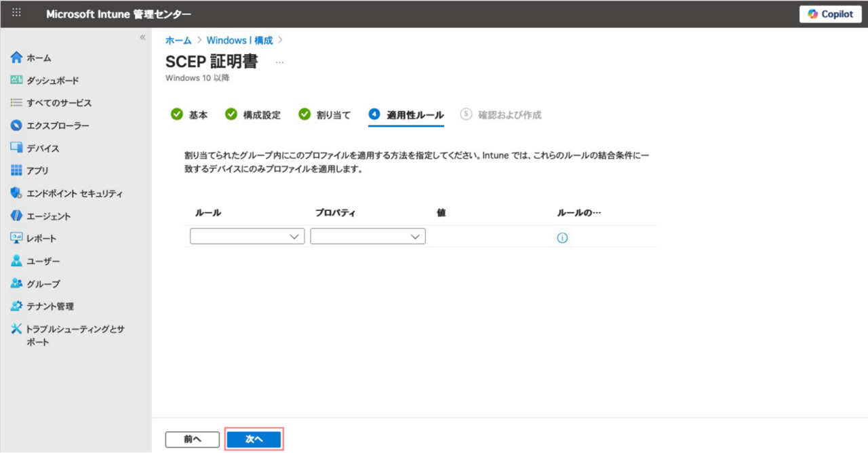Screen dimensions: 868x453
Task: Expand the プロパティ dropdown
Action: [368, 236]
